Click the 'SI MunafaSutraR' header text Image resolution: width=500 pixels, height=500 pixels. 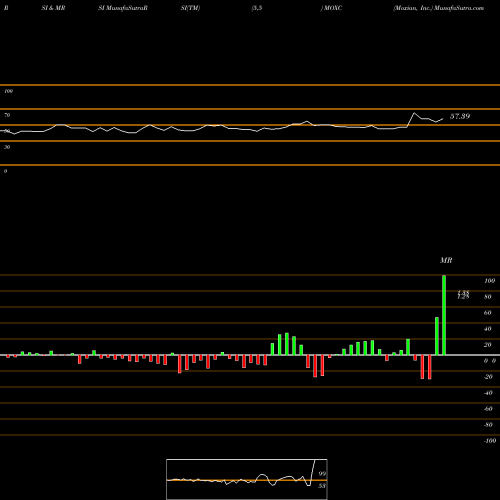click(x=123, y=8)
